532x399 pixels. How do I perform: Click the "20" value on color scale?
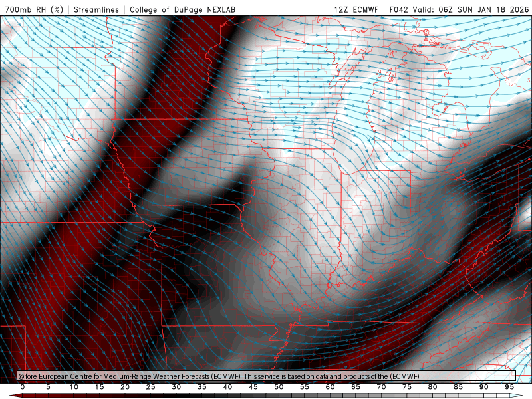[x=125, y=387]
